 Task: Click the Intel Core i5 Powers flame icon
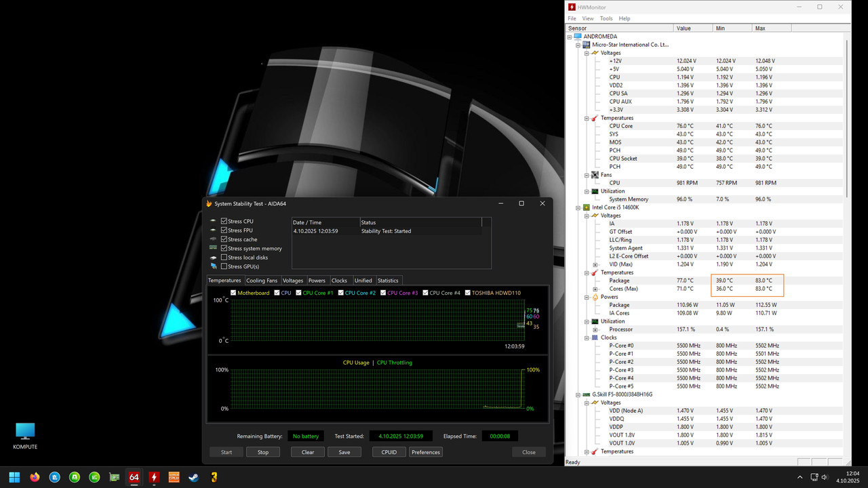(x=595, y=297)
